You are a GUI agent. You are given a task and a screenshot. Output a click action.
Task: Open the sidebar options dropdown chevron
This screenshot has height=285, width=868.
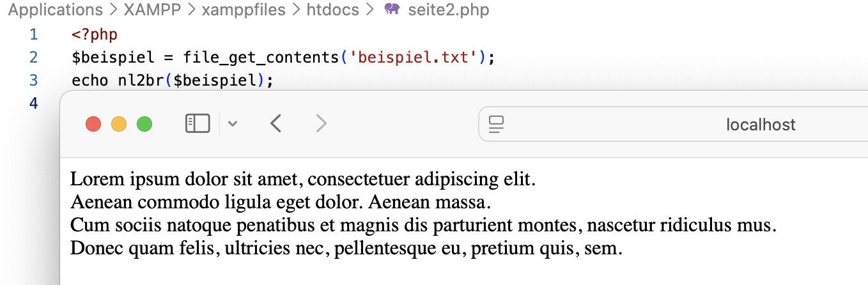233,124
